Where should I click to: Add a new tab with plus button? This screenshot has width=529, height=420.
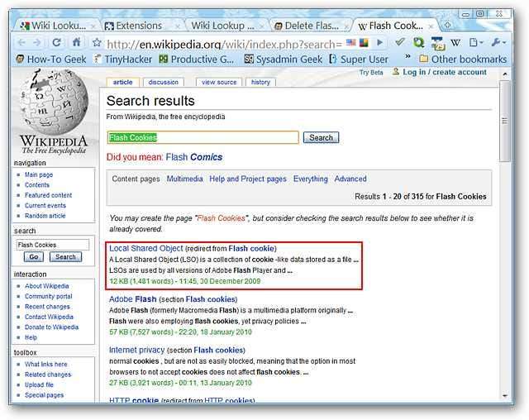point(448,25)
